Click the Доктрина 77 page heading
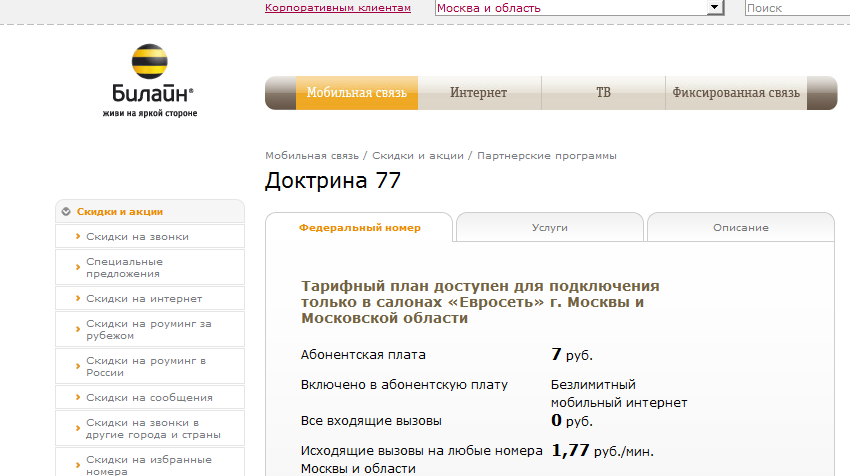Image resolution: width=850 pixels, height=476 pixels. [333, 181]
